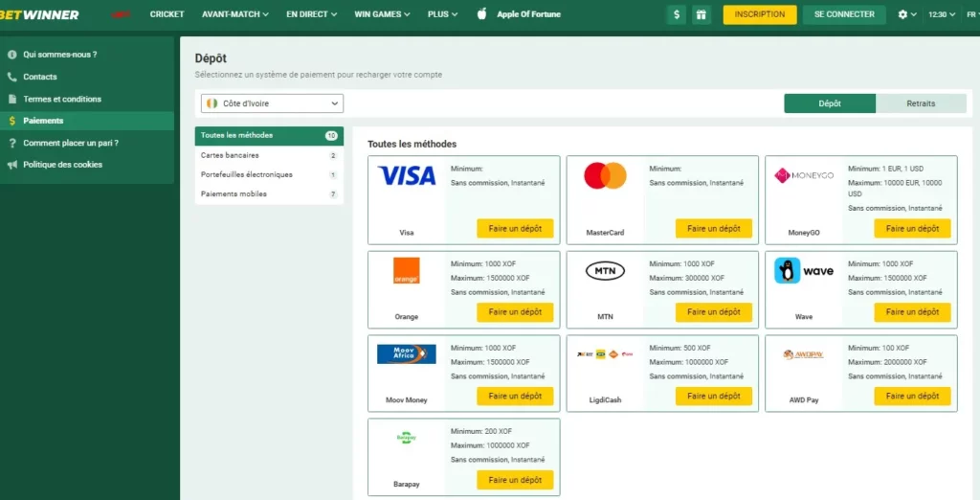Click the Visa logo

click(406, 176)
